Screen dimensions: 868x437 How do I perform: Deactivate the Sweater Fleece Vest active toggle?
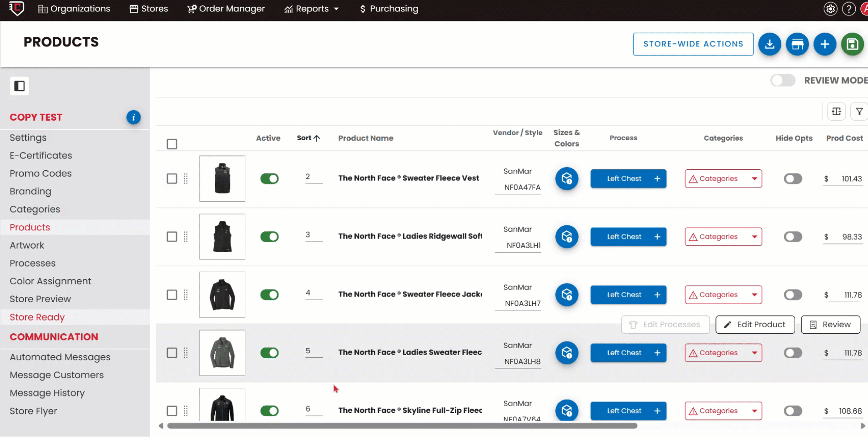(269, 178)
